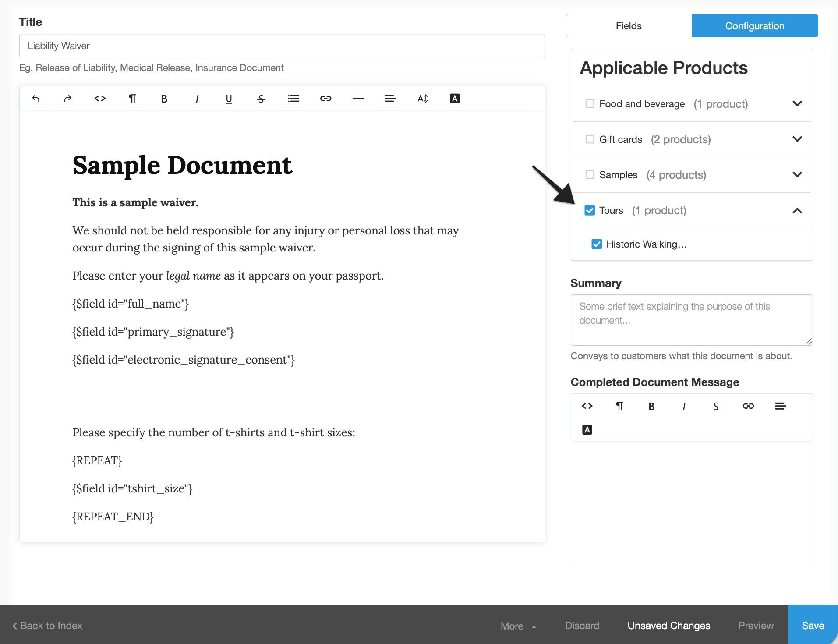The image size is (838, 644).
Task: Insert a link from main editor toolbar
Action: (325, 99)
